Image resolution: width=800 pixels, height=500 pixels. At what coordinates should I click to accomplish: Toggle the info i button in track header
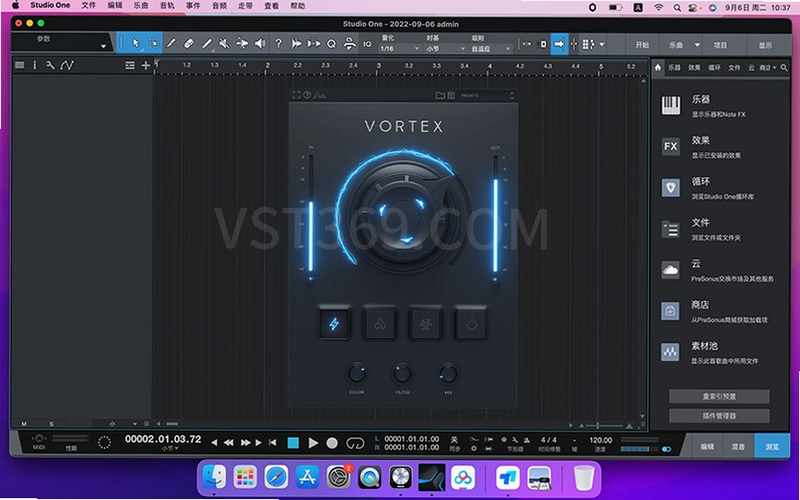(x=35, y=65)
